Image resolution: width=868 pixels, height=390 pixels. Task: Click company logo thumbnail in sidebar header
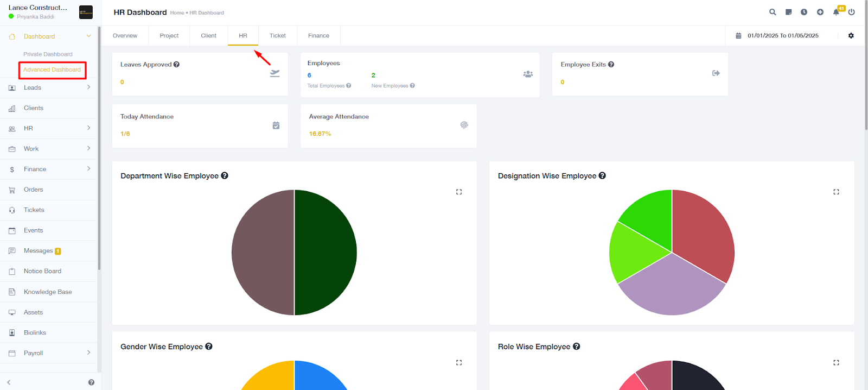point(86,12)
